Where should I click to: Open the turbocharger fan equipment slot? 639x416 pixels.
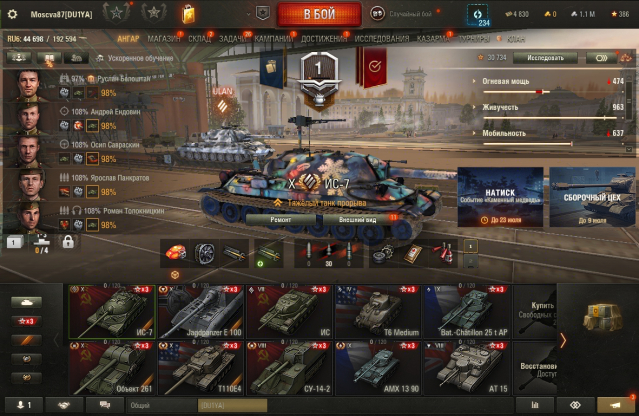(205, 253)
